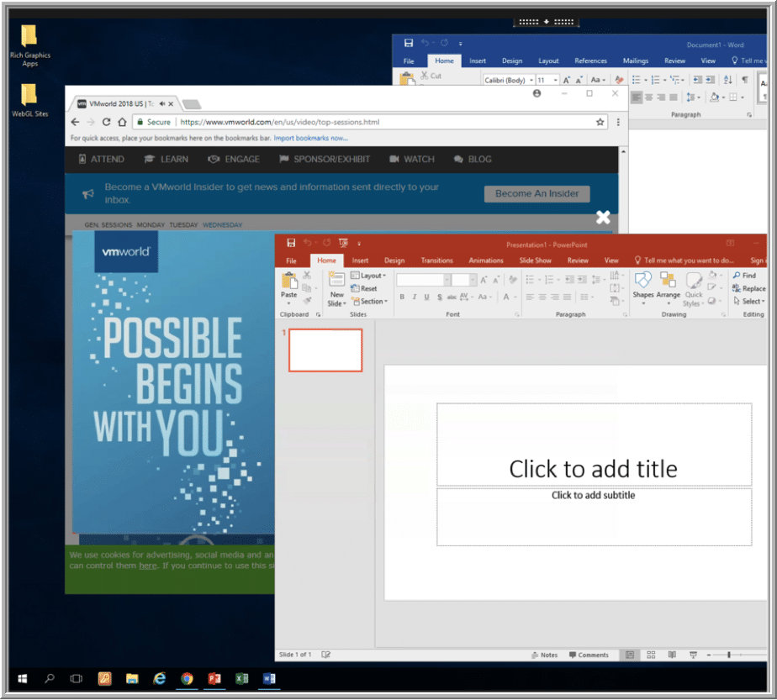Image resolution: width=777 pixels, height=700 pixels.
Task: Open PowerPoint Animations tab
Action: 486,261
